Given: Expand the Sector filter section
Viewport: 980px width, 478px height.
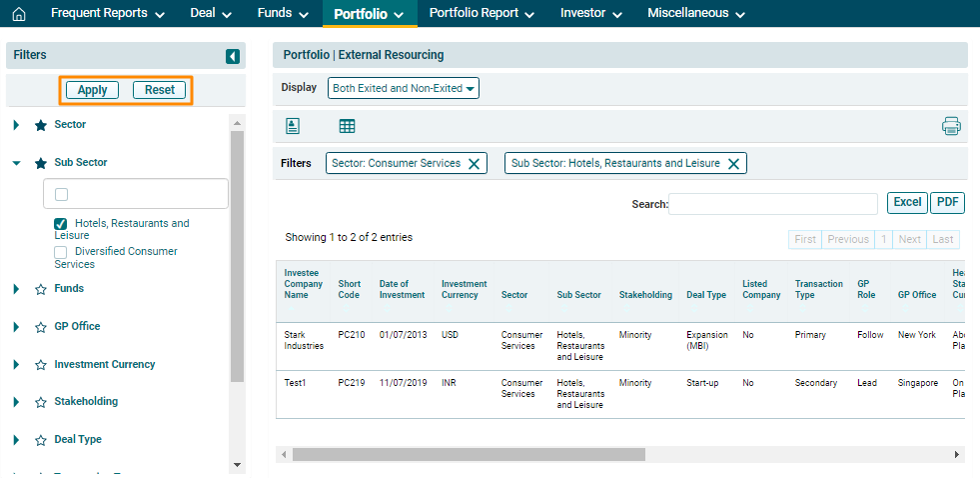Looking at the screenshot, I should (x=16, y=125).
